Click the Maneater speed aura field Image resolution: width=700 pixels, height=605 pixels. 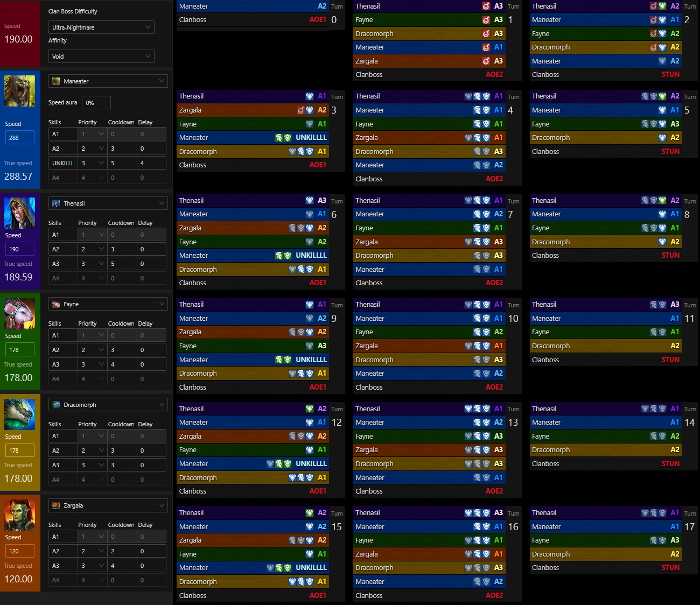tap(96, 103)
